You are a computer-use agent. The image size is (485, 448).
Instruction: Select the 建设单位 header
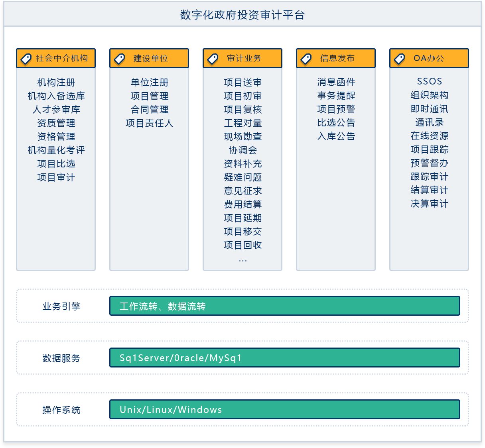(x=149, y=58)
